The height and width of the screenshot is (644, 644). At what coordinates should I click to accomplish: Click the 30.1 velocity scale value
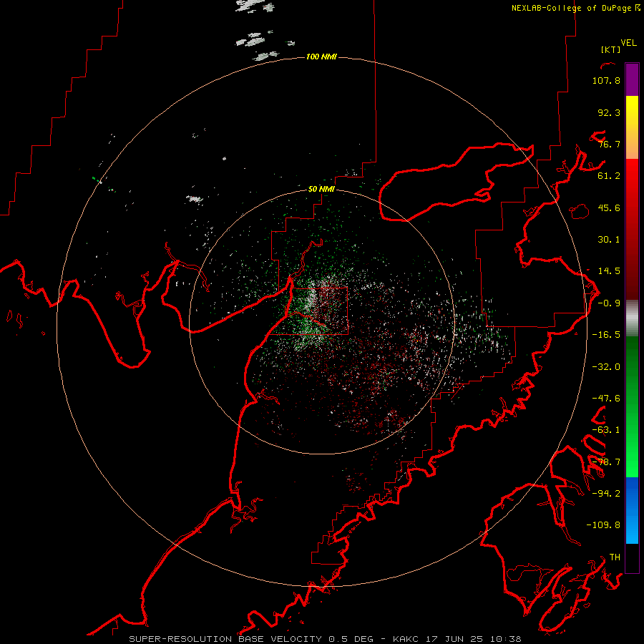(x=609, y=240)
